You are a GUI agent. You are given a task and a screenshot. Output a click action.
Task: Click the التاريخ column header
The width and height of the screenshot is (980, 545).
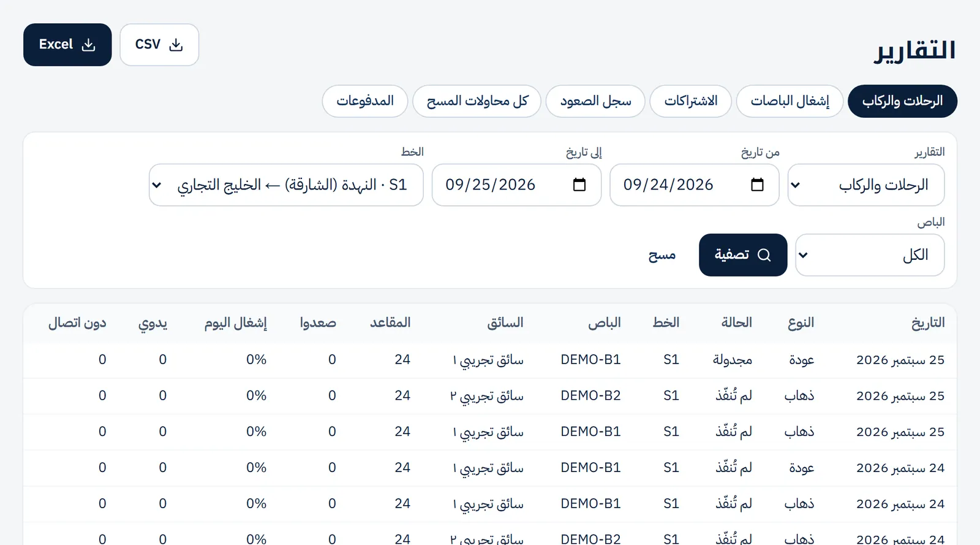coord(928,323)
